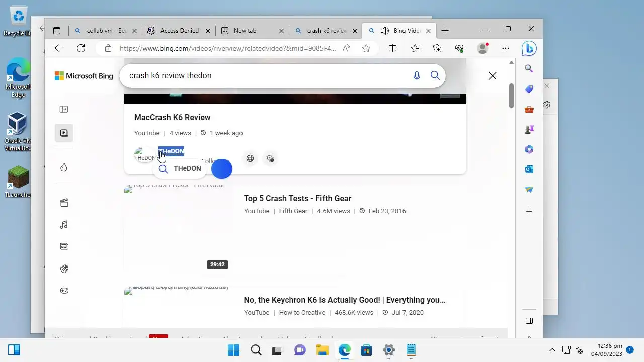Click the save icon beside the globe
This screenshot has width=644, height=362.
click(270, 158)
